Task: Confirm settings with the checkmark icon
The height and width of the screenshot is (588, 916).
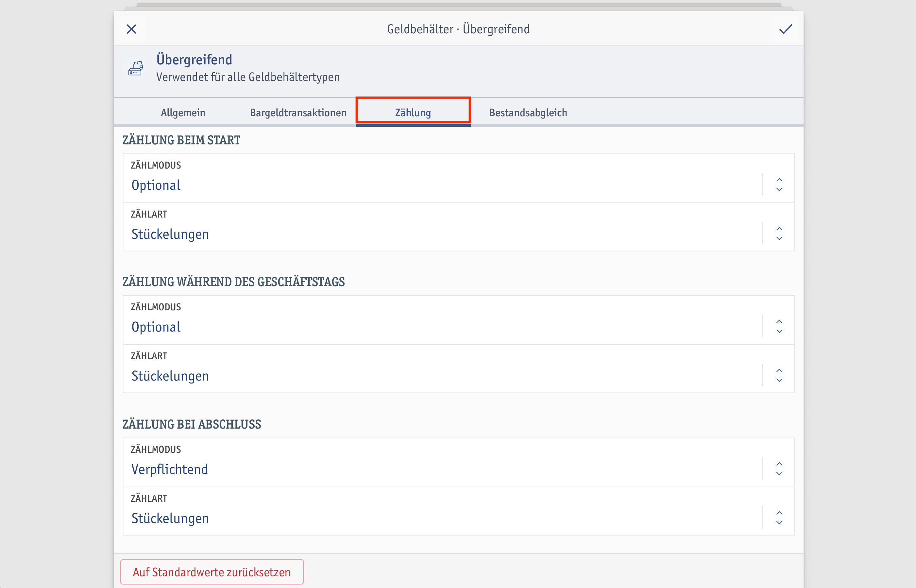Action: [x=785, y=29]
